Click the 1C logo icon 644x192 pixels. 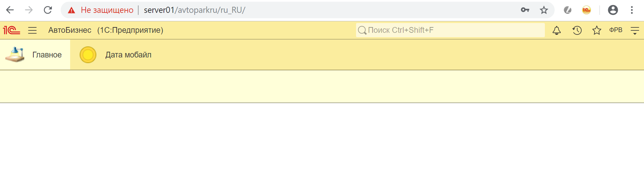[11, 30]
